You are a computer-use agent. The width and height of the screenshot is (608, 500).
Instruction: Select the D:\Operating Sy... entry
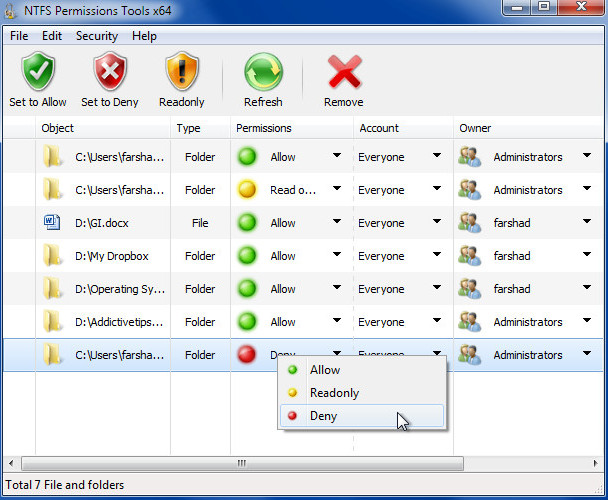pos(120,289)
